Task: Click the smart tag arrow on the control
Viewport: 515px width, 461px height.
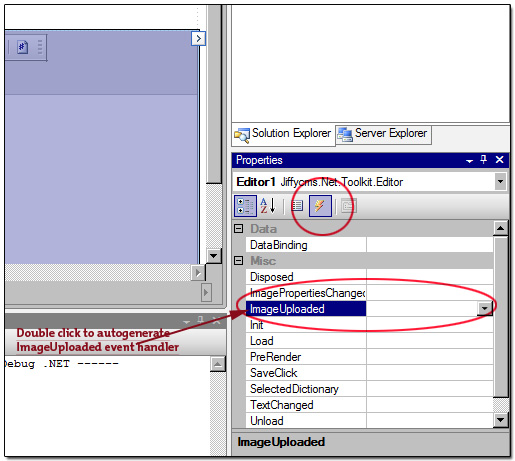Action: [198, 38]
